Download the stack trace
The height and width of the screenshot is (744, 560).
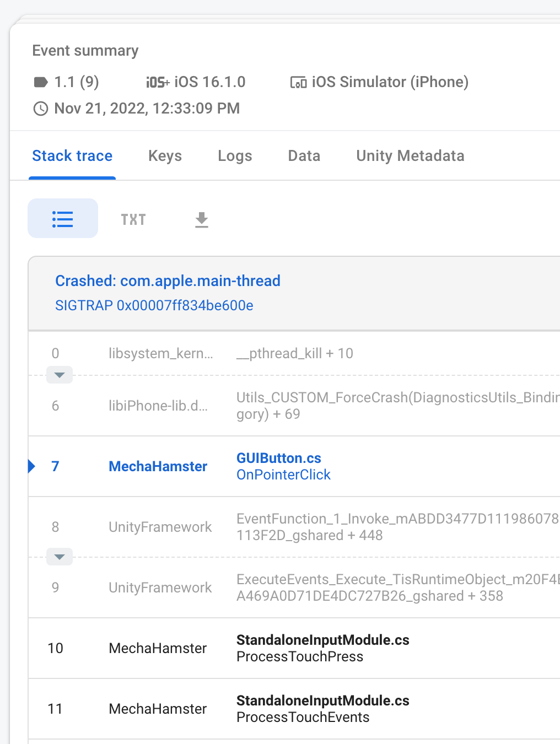click(201, 219)
